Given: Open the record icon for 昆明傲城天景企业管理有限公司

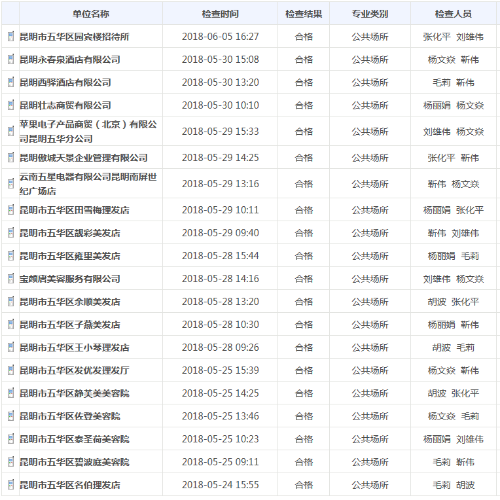Looking at the screenshot, I should pos(11,157).
